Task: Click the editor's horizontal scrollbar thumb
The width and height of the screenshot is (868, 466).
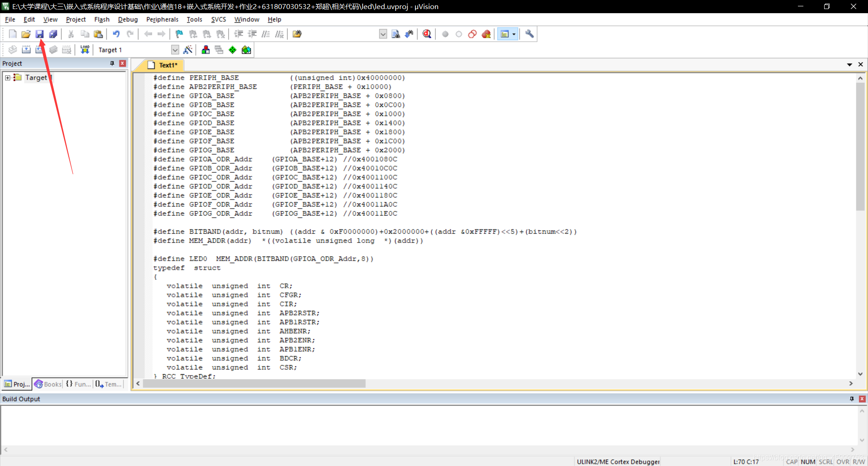Action: pos(254,384)
